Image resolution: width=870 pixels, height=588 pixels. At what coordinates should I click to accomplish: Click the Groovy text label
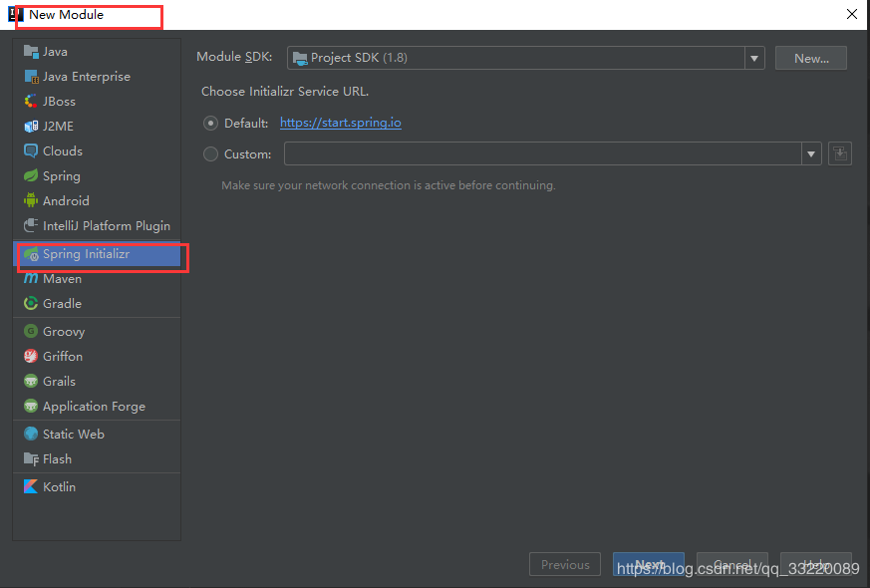64,332
